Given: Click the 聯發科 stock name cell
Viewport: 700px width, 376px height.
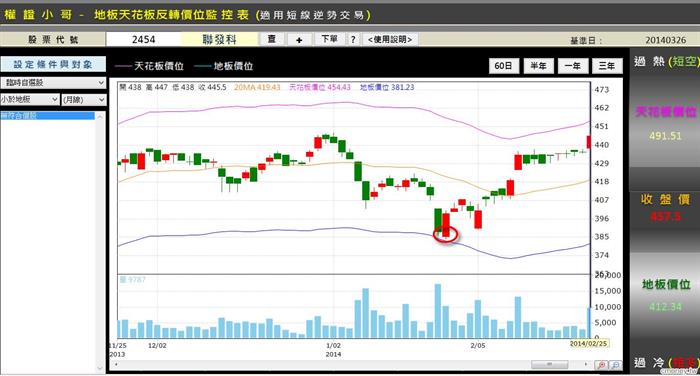Looking at the screenshot, I should pyautogui.click(x=219, y=39).
